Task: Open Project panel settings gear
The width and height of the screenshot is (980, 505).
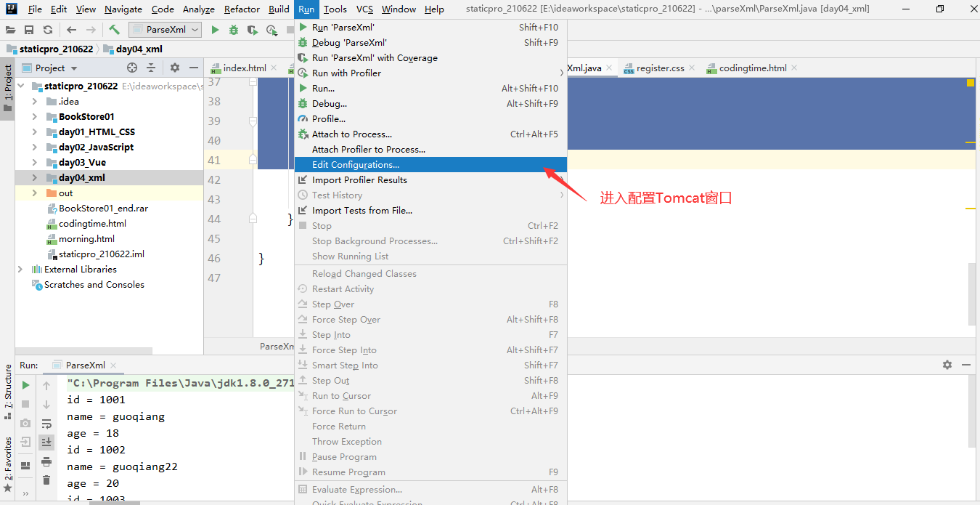Action: pyautogui.click(x=175, y=68)
